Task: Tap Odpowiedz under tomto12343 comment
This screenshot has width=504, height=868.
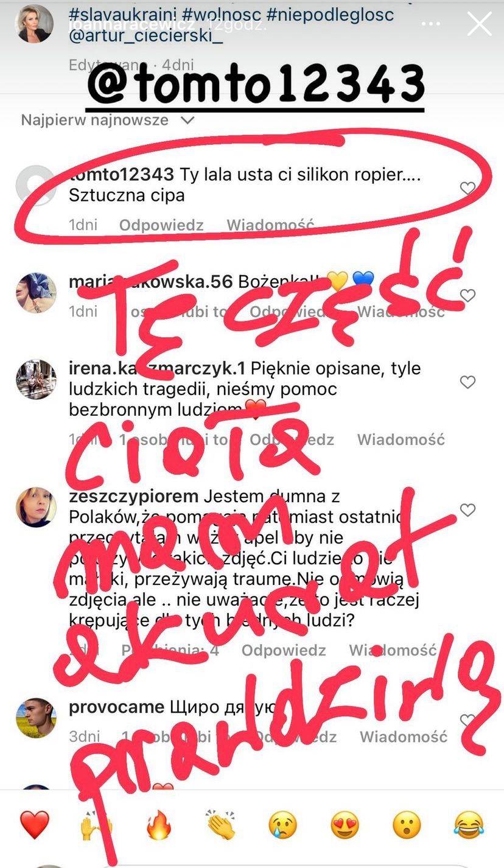Action: pyautogui.click(x=161, y=225)
